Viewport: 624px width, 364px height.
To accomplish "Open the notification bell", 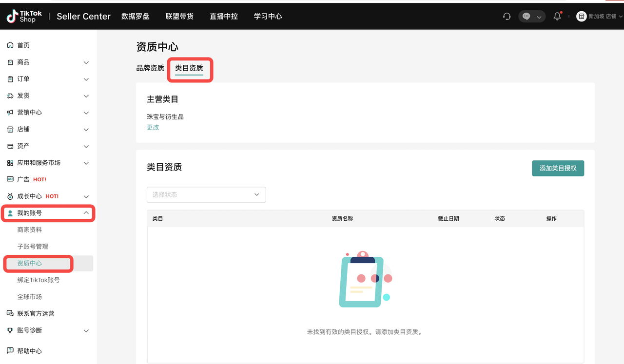I will tap(557, 16).
